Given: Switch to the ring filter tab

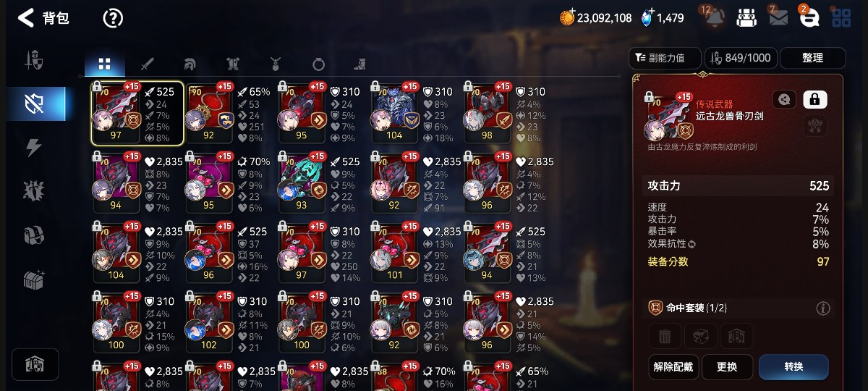Looking at the screenshot, I should [x=318, y=64].
